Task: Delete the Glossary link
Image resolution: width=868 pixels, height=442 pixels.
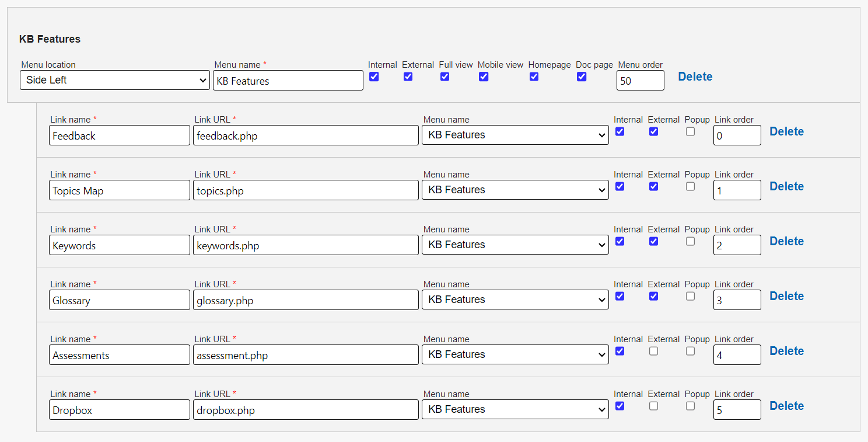Action: [x=786, y=296]
